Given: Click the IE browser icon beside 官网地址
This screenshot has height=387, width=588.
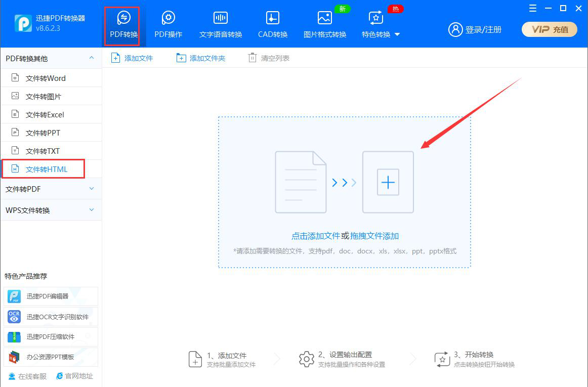Looking at the screenshot, I should [x=59, y=376].
